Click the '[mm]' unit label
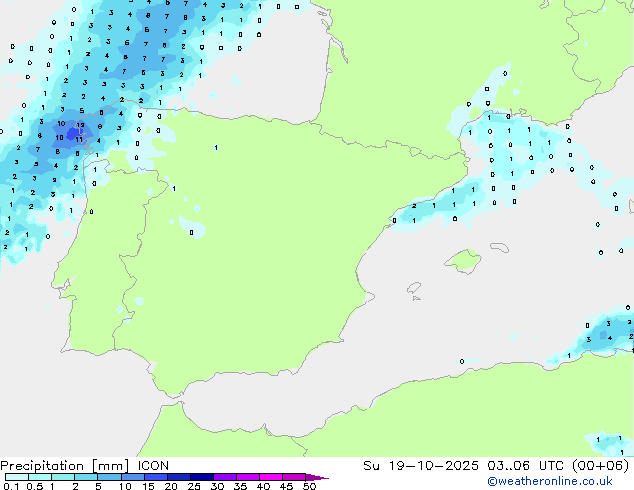634x490 pixels. click(110, 466)
